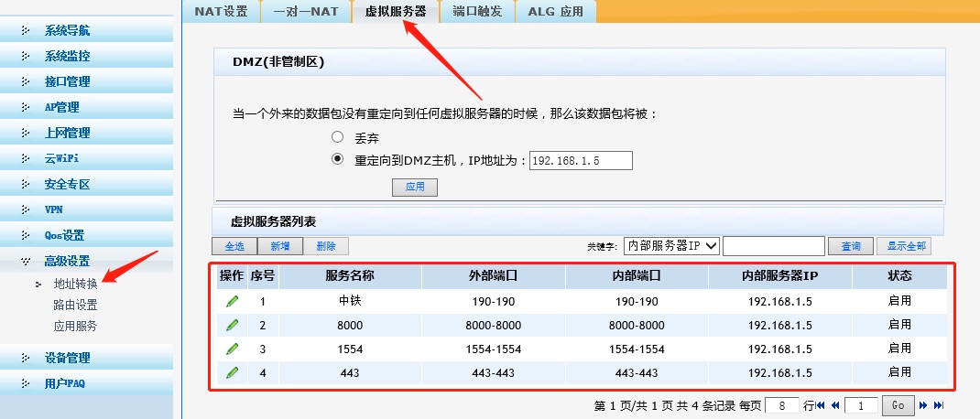980x419 pixels.
Task: Switch to ALG 应用 tab
Action: tap(555, 11)
